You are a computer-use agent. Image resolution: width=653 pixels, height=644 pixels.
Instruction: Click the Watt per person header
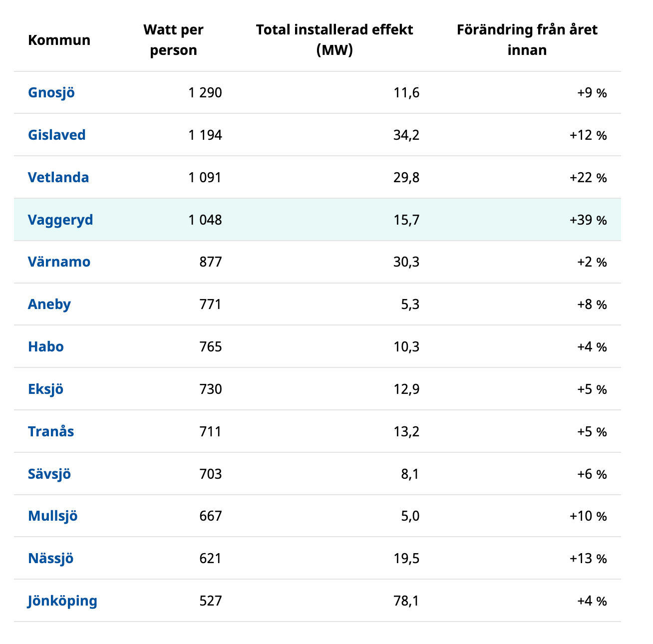[173, 40]
